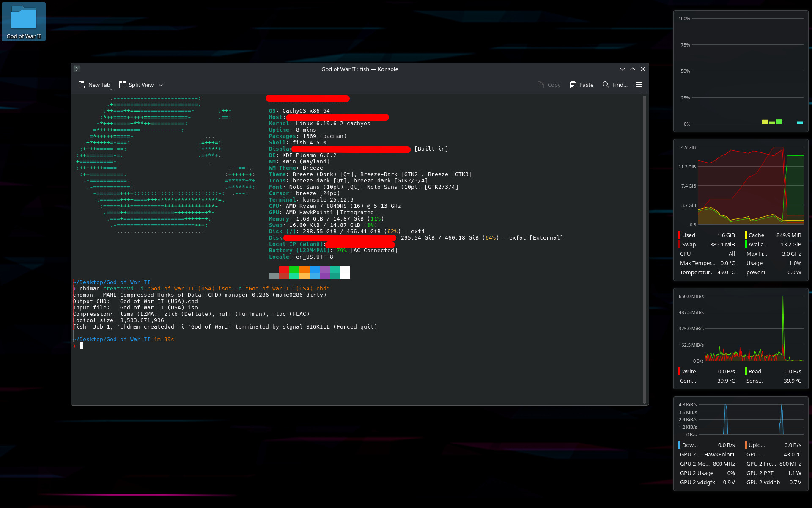Click the underlined ISO filename in the command

pyautogui.click(x=189, y=289)
